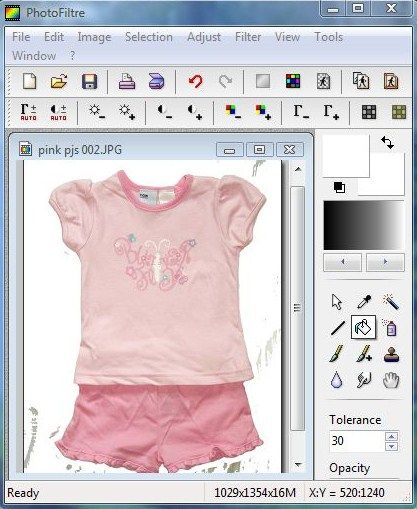Reset colors to black and white default

tap(339, 187)
